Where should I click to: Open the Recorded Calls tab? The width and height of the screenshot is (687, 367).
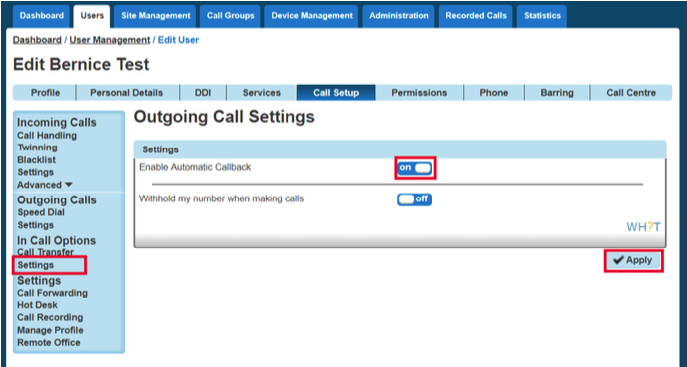click(x=476, y=16)
